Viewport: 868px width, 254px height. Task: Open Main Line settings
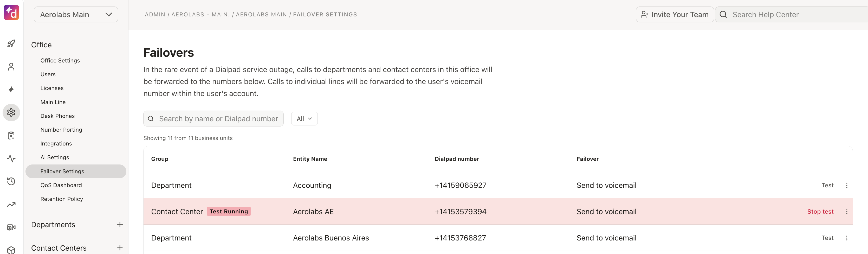point(53,102)
